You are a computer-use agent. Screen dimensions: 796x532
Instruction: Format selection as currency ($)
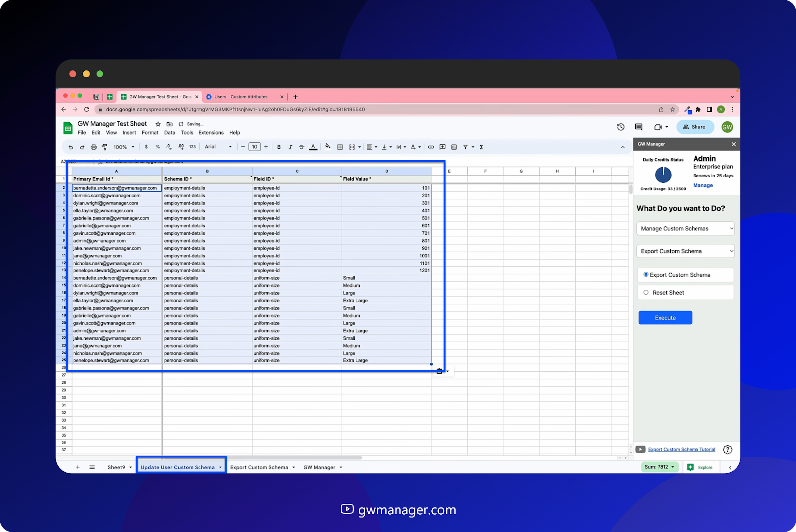[x=146, y=147]
